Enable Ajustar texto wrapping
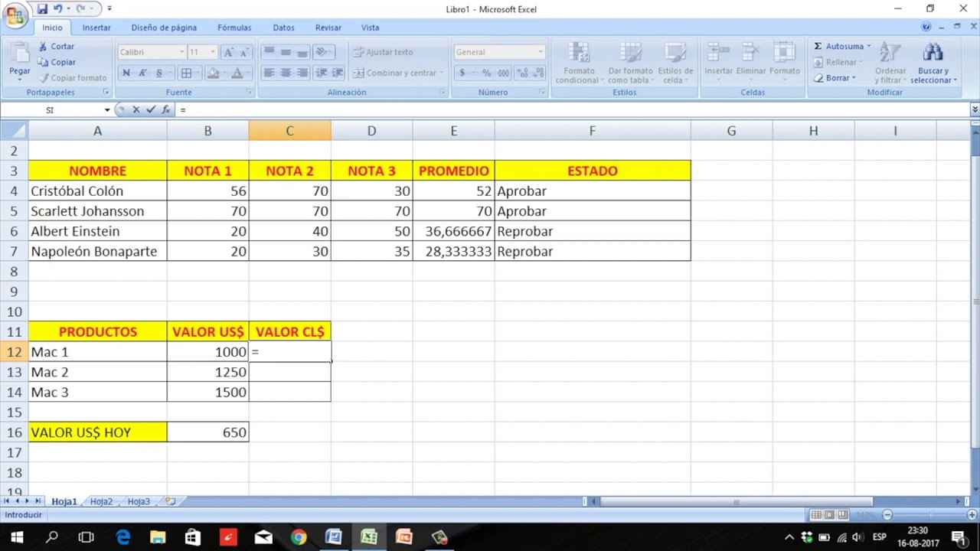This screenshot has width=980, height=551. click(x=383, y=52)
